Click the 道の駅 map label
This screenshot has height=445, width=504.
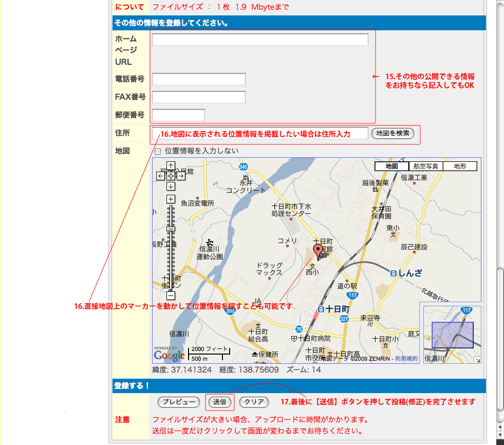[x=347, y=286]
